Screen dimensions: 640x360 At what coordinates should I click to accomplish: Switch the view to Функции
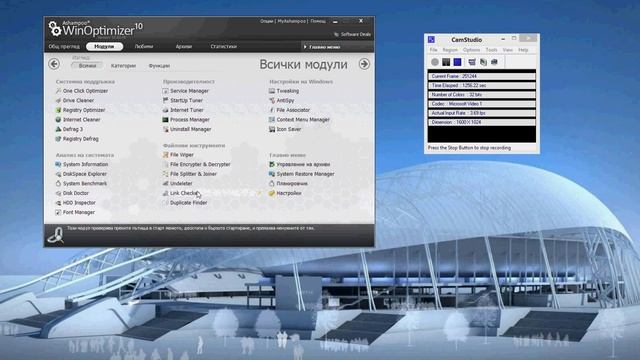point(159,66)
